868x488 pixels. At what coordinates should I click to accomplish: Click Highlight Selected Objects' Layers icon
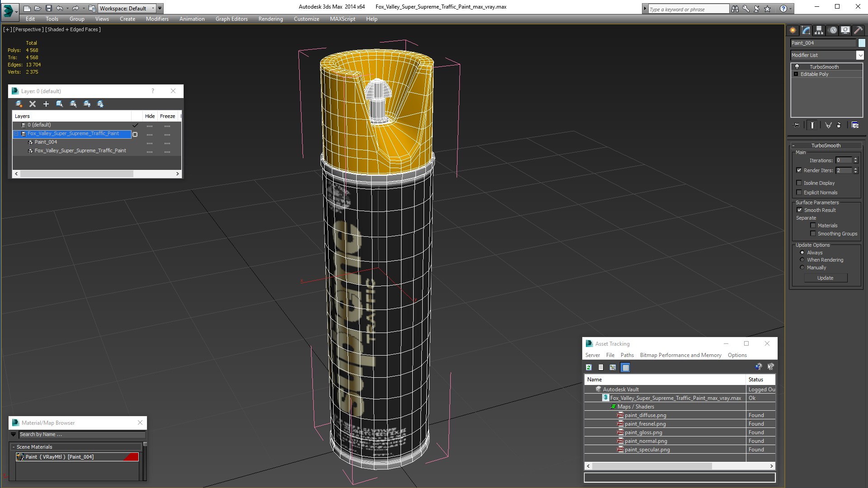[73, 104]
